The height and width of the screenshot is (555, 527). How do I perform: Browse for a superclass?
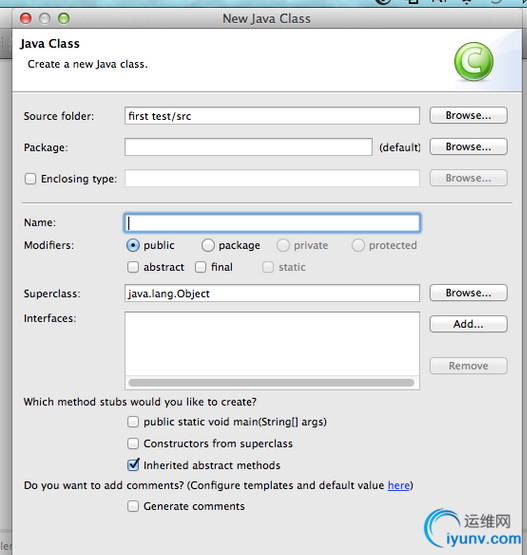tap(468, 293)
